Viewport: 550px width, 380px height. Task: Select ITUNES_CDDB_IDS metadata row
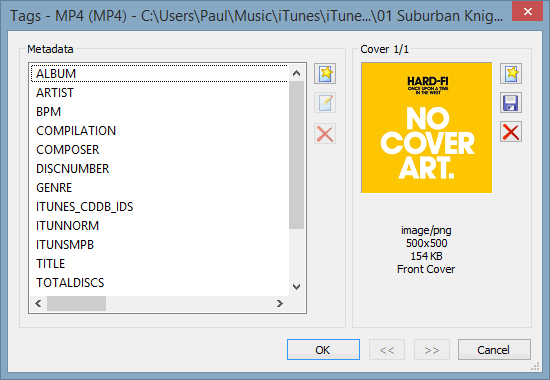[159, 207]
